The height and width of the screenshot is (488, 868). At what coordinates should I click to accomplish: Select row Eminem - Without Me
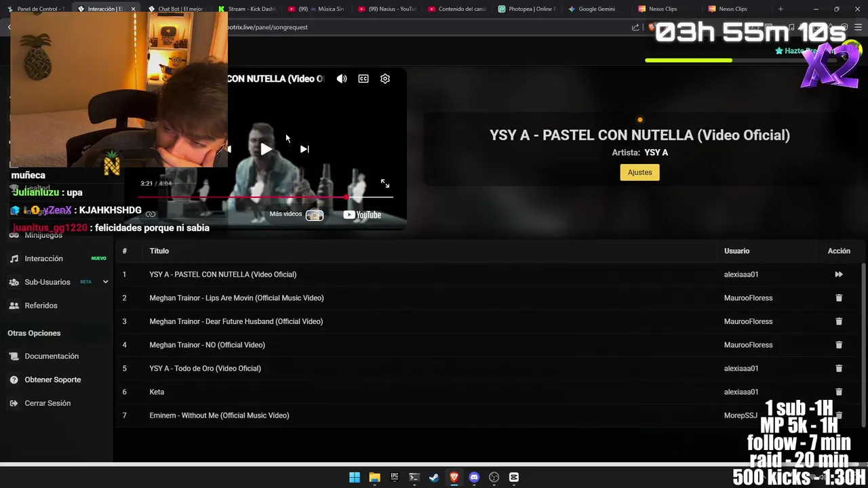click(x=488, y=415)
